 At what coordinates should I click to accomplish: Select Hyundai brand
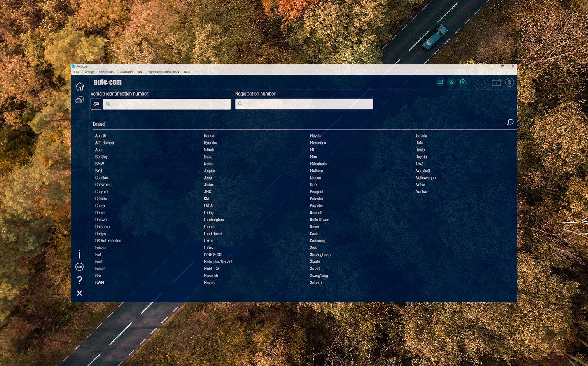click(210, 143)
